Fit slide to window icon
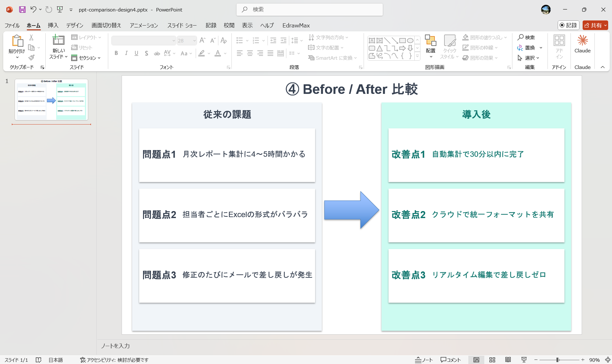The image size is (612, 364). click(x=608, y=360)
